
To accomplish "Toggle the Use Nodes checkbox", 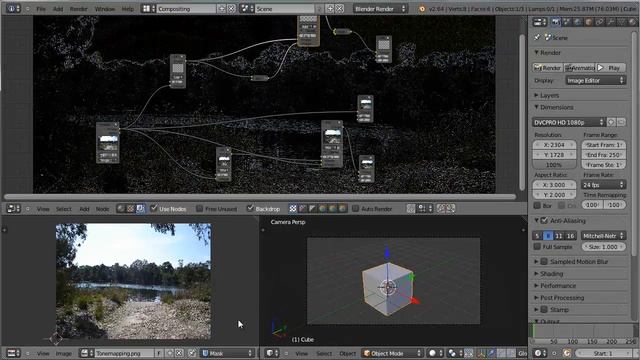I will [153, 209].
